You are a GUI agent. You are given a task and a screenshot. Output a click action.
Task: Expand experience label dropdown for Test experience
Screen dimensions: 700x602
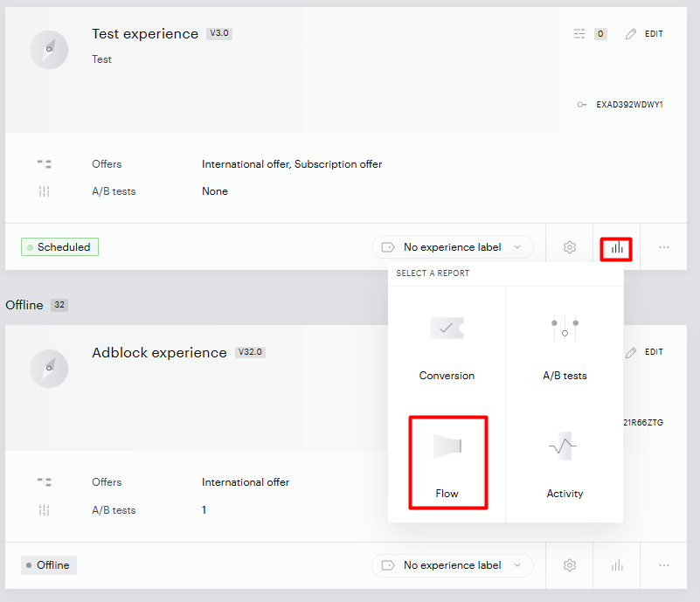coord(452,247)
